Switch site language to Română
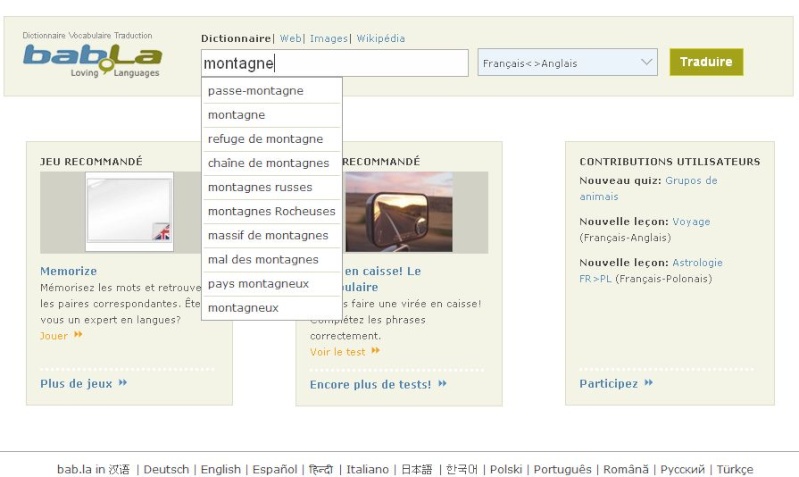Viewport: 799px width, 477px height. click(x=626, y=469)
